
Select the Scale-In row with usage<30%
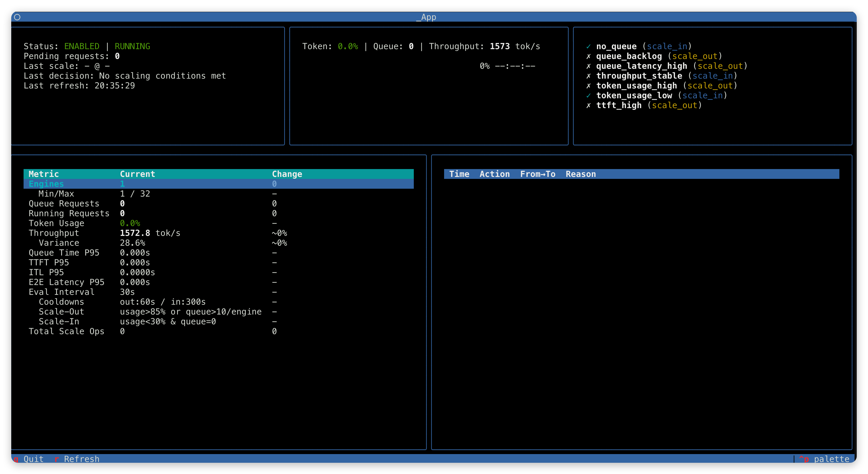(x=218, y=321)
